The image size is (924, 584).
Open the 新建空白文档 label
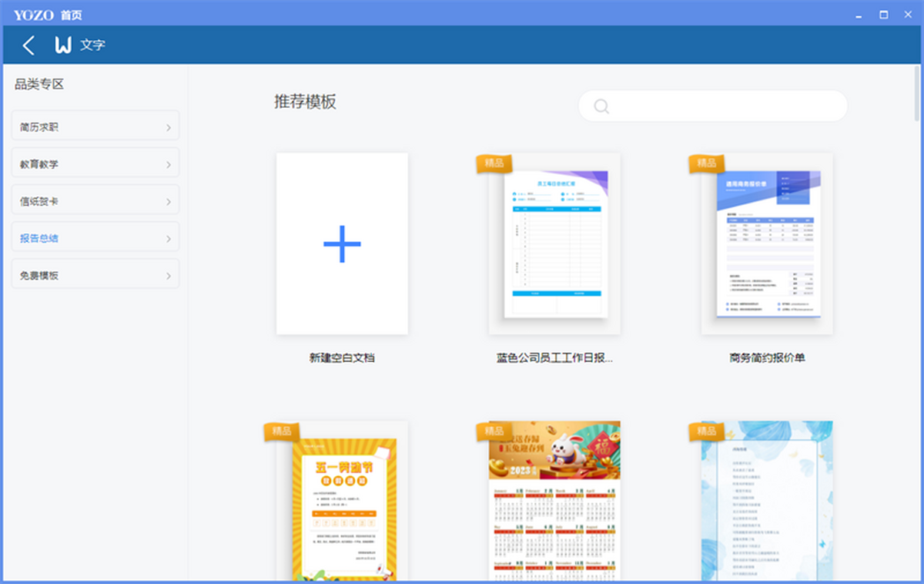(x=342, y=357)
